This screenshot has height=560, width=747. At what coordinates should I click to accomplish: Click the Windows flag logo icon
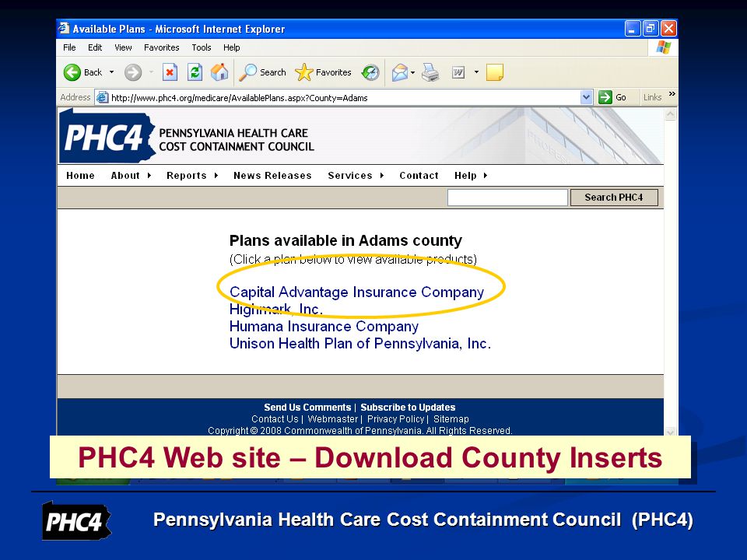click(663, 47)
